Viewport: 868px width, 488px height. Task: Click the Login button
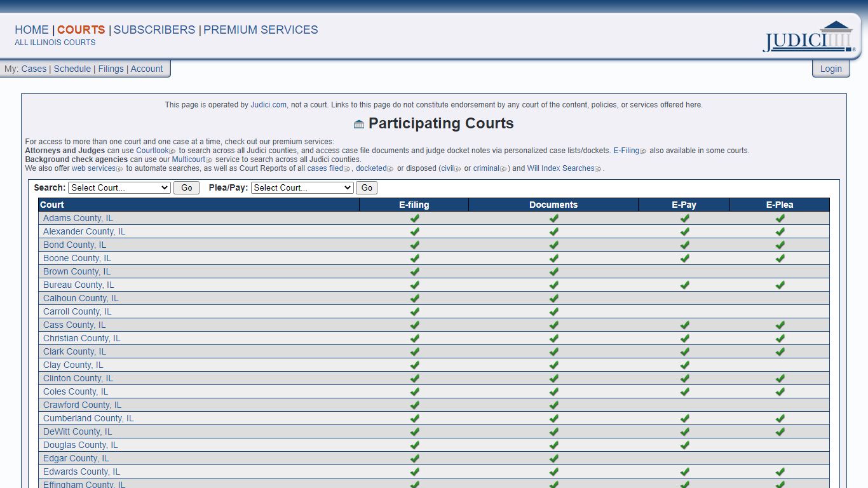[x=831, y=69]
